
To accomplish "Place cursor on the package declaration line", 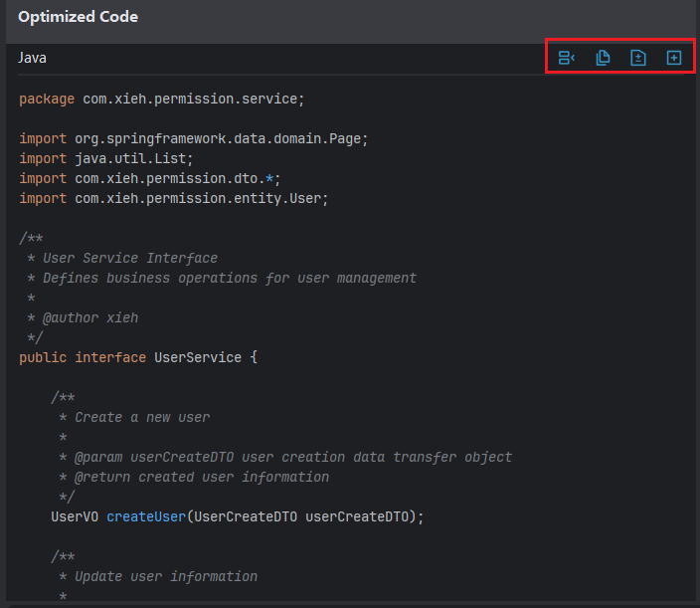I will point(161,99).
